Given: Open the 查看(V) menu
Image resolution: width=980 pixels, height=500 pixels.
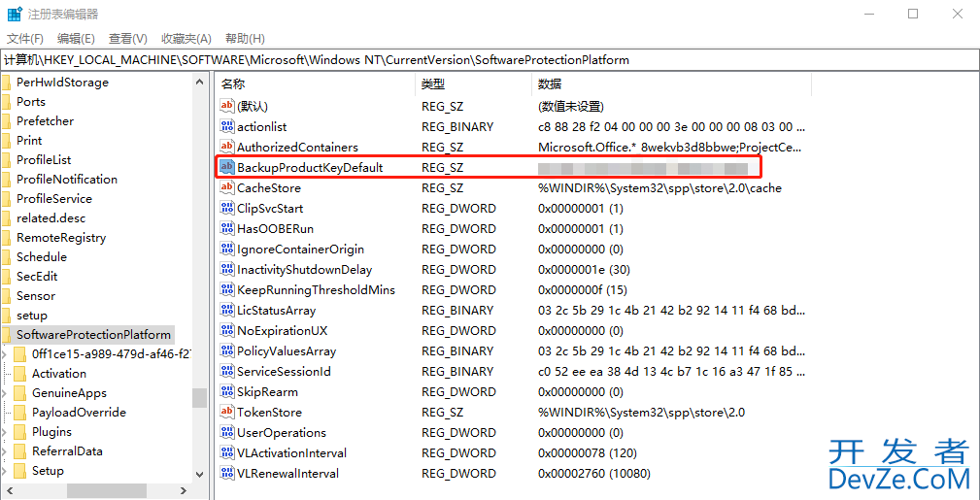Looking at the screenshot, I should pyautogui.click(x=127, y=39).
